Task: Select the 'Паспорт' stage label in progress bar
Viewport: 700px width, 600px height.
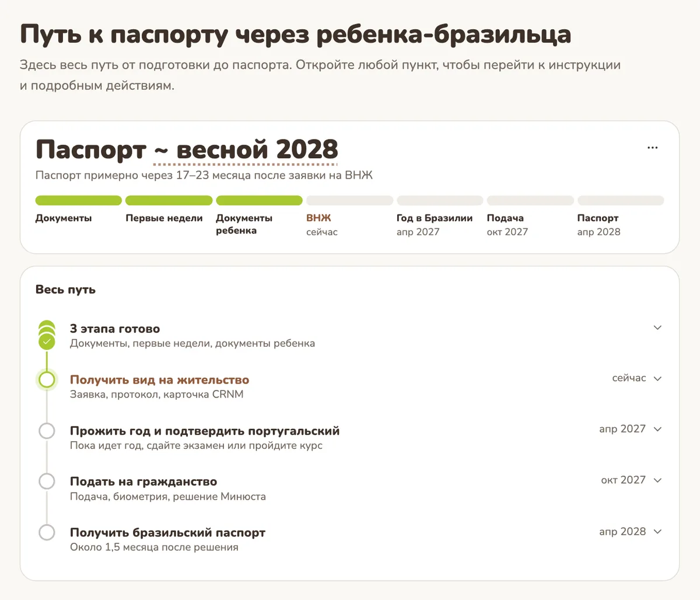Action: [x=598, y=218]
